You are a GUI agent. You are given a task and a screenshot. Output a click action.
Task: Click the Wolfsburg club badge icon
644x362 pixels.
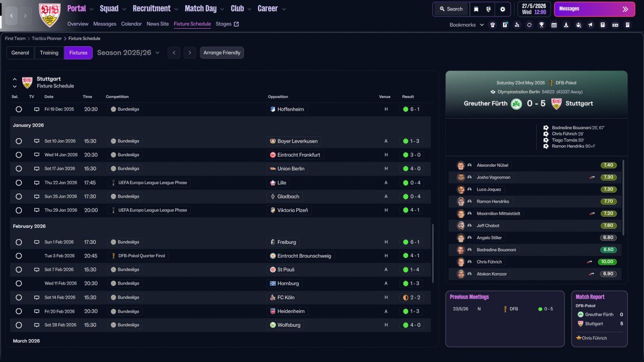tap(273, 325)
